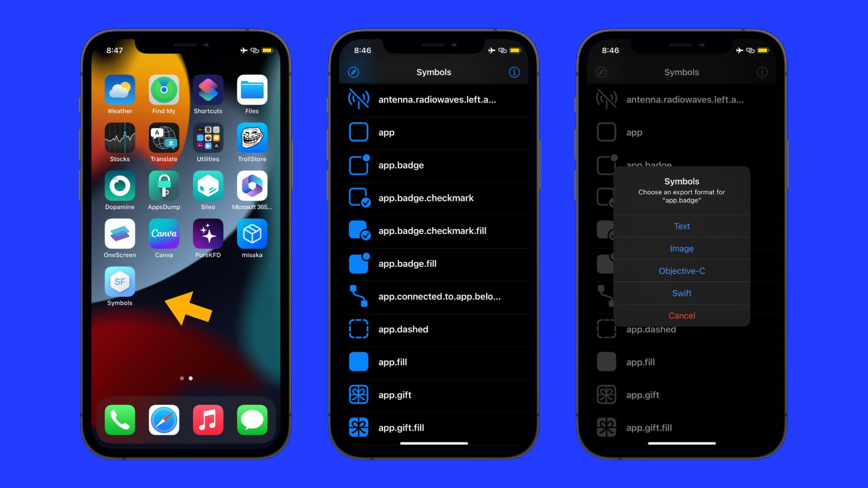Select Objective-C export format
The height and width of the screenshot is (488, 868).
tap(681, 271)
